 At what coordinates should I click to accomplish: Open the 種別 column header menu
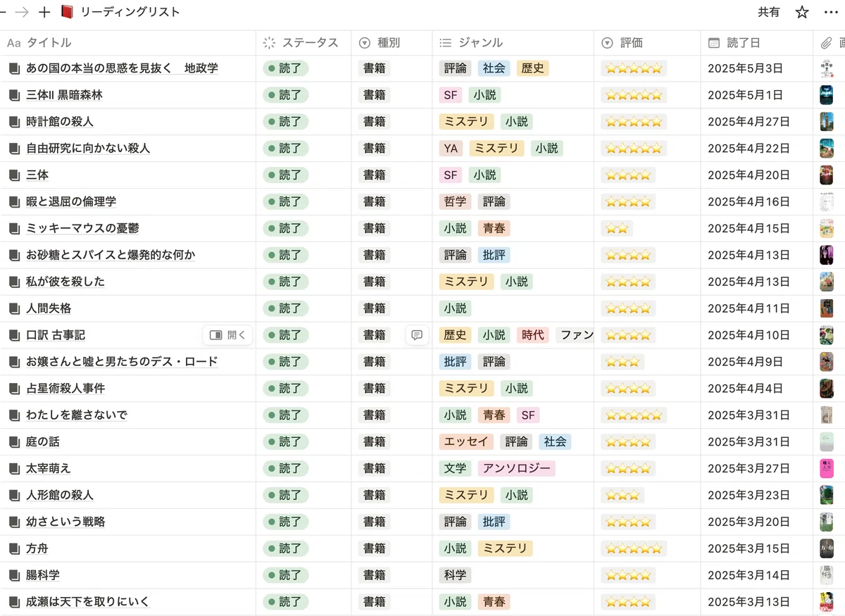coord(392,43)
